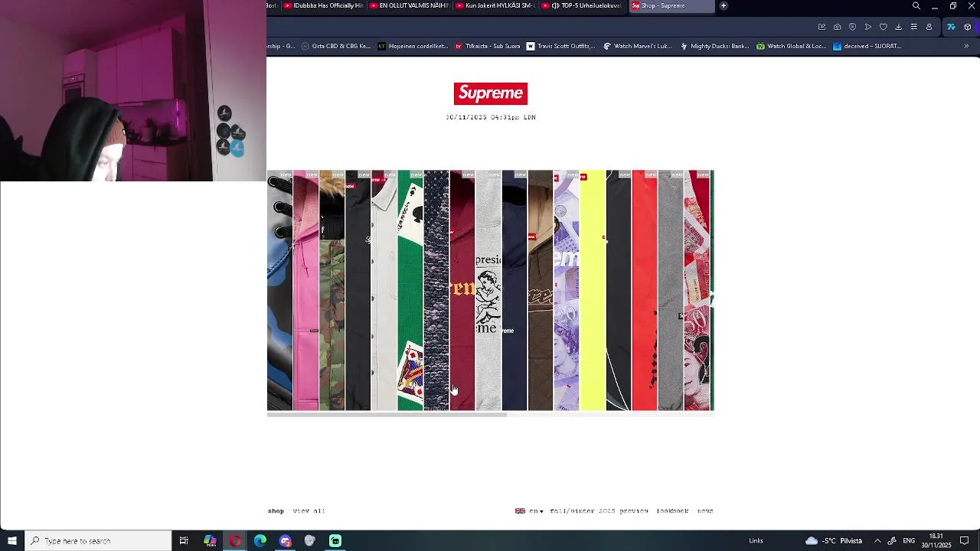
Task: Open Mighty Ducks bookmark
Action: coord(714,46)
